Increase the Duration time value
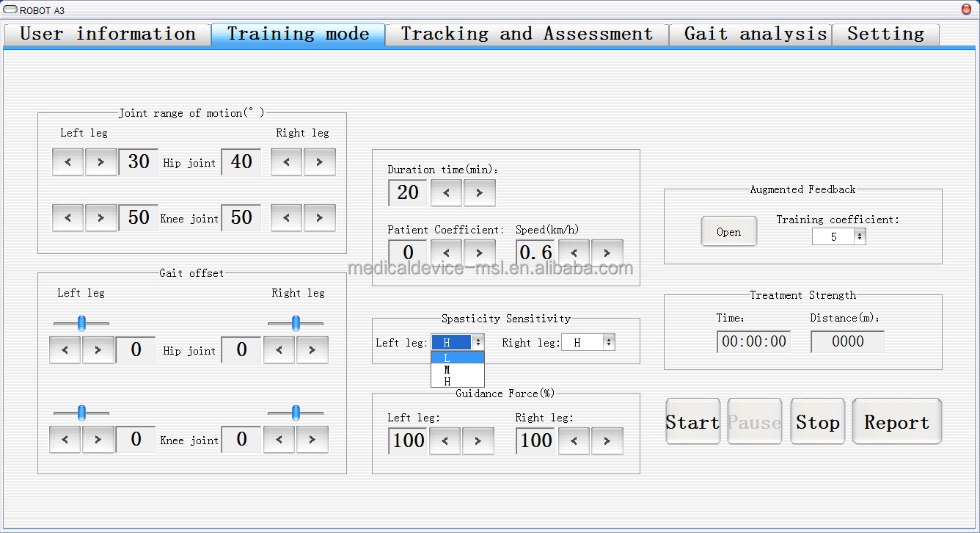980x533 pixels. point(479,193)
